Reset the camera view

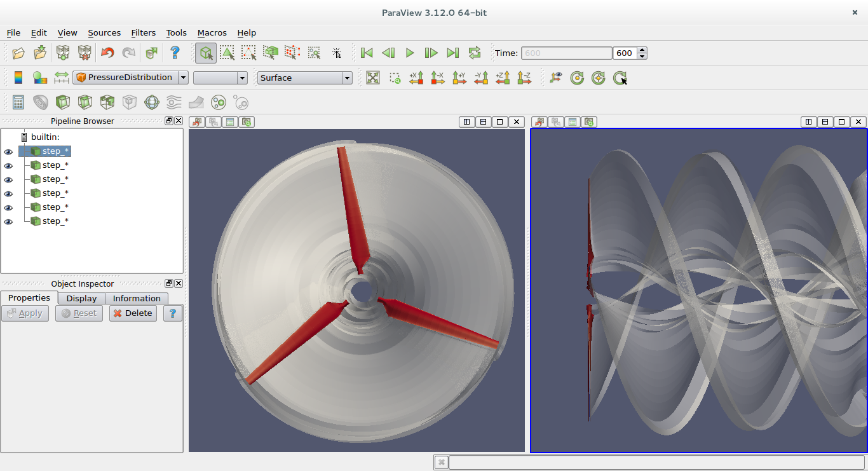373,78
